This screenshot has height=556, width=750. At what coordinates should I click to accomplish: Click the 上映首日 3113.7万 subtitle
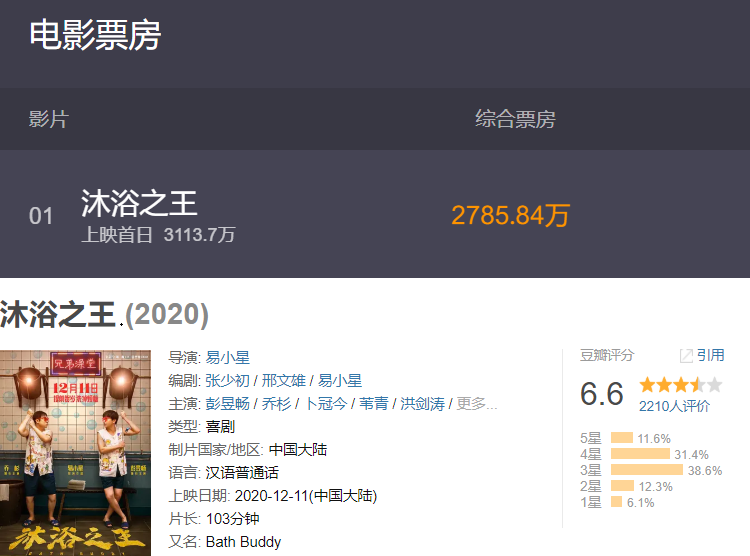pyautogui.click(x=158, y=234)
